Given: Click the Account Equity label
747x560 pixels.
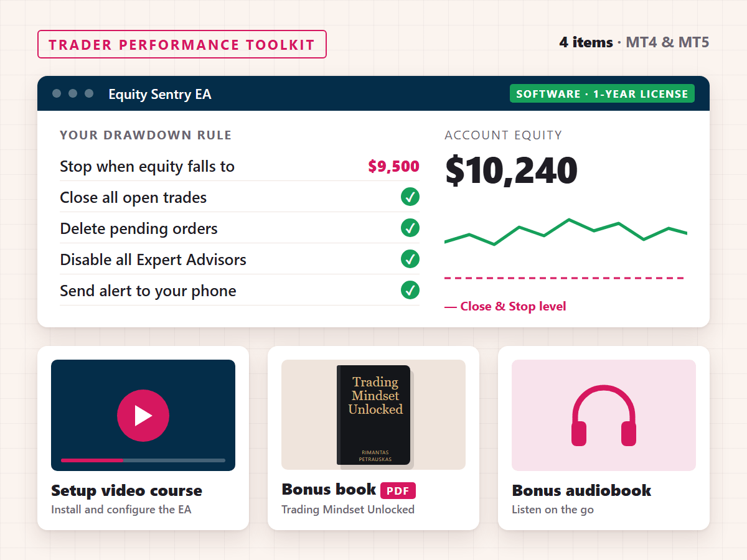Looking at the screenshot, I should point(503,135).
